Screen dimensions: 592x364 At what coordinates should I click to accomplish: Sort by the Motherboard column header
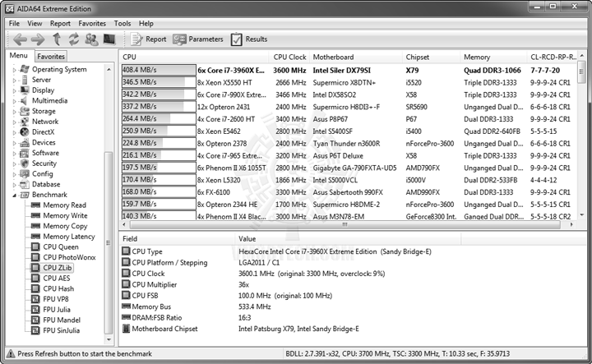[356, 57]
